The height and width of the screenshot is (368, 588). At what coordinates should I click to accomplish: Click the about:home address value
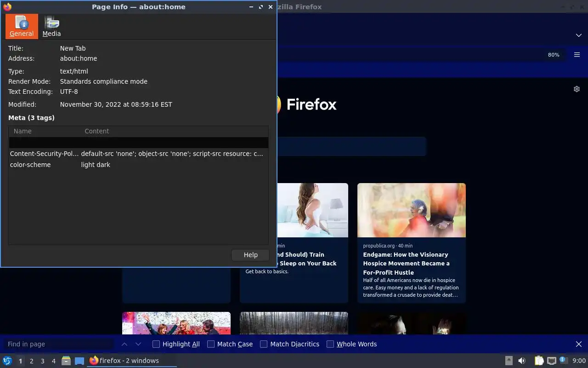point(79,58)
